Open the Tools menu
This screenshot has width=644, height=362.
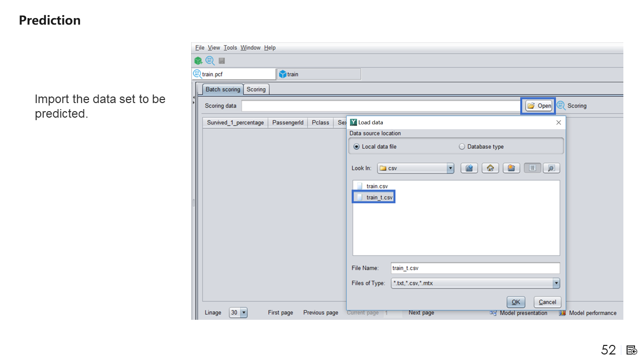click(x=230, y=48)
